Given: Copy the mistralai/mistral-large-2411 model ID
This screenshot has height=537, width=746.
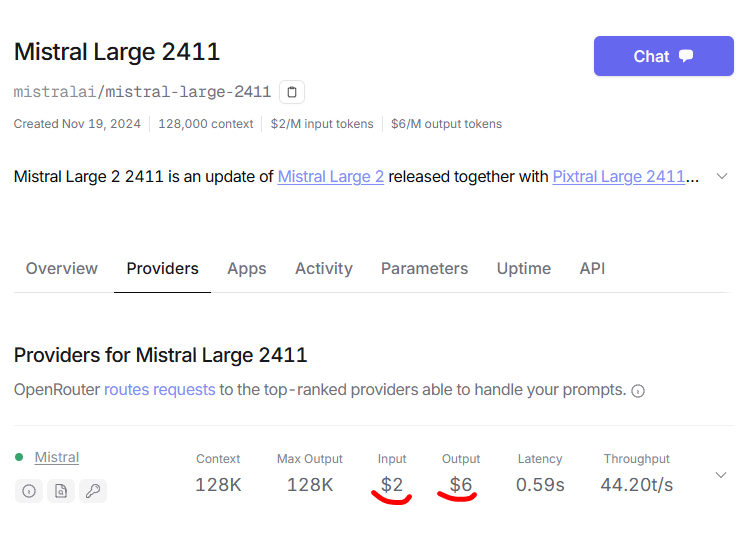Looking at the screenshot, I should pyautogui.click(x=292, y=92).
